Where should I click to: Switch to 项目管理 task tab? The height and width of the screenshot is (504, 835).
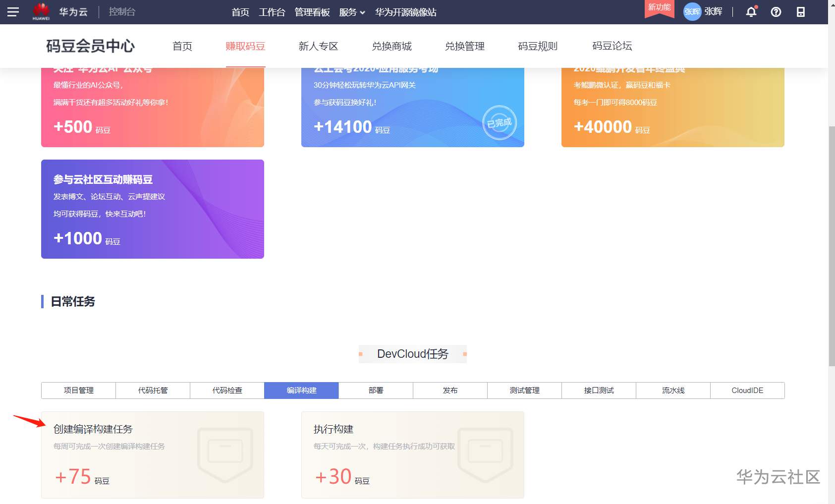tap(78, 391)
